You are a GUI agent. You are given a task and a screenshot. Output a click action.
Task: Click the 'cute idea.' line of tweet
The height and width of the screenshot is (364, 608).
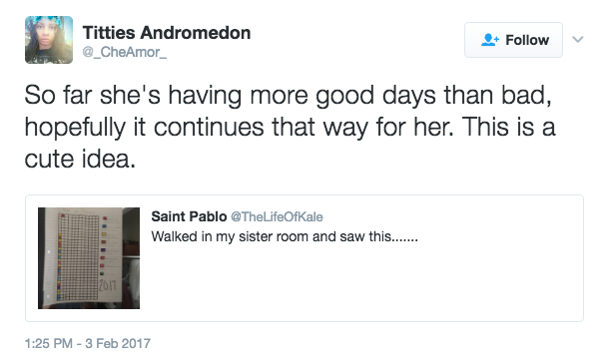coord(80,160)
